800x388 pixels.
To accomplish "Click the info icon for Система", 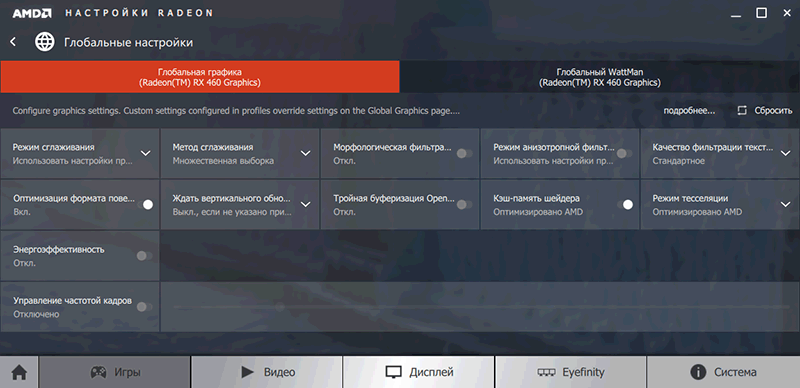I will (698, 372).
